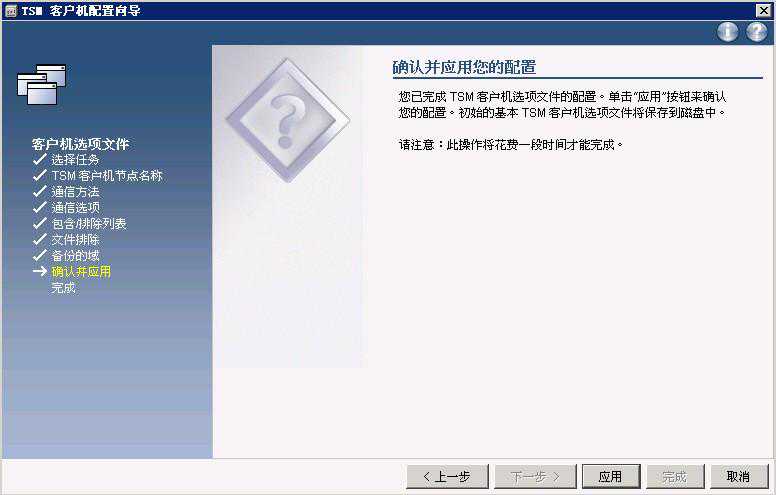Click the 取消 button
Viewport: 776px width, 495px height.
click(x=739, y=476)
